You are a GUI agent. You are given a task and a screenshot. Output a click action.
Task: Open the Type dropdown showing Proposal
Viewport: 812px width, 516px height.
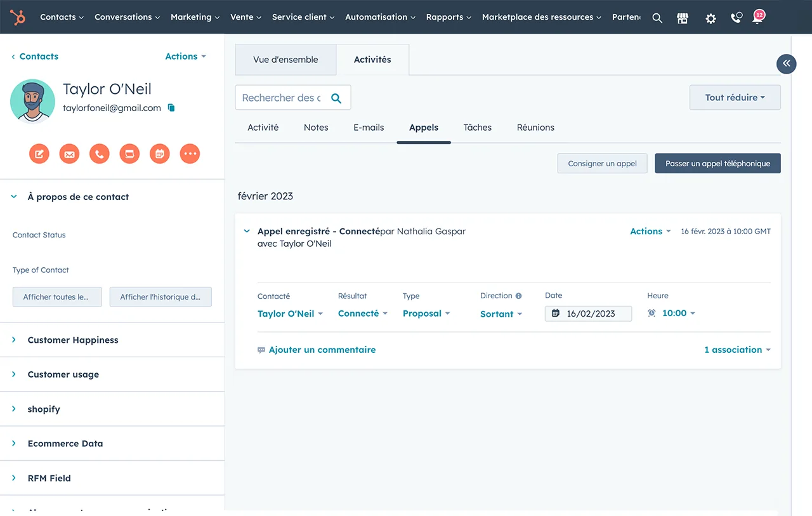click(426, 314)
